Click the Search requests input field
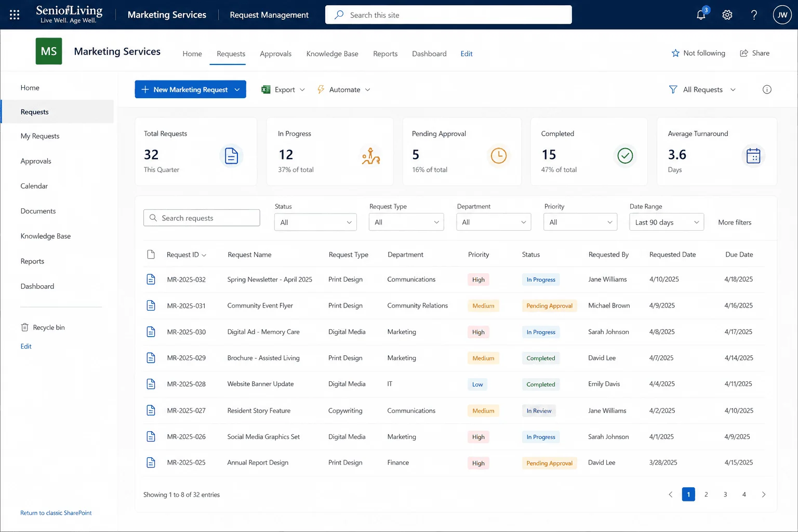 point(202,218)
